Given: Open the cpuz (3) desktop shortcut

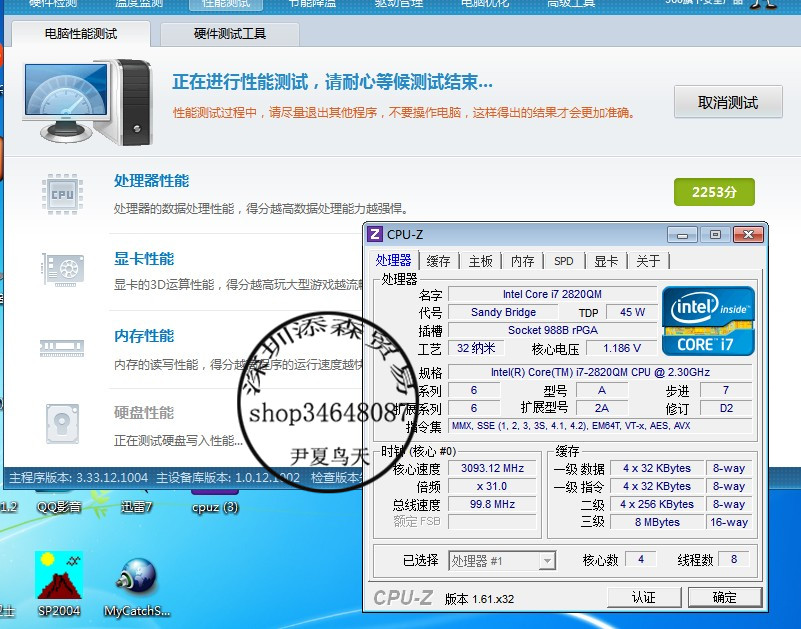Looking at the screenshot, I should [x=215, y=502].
